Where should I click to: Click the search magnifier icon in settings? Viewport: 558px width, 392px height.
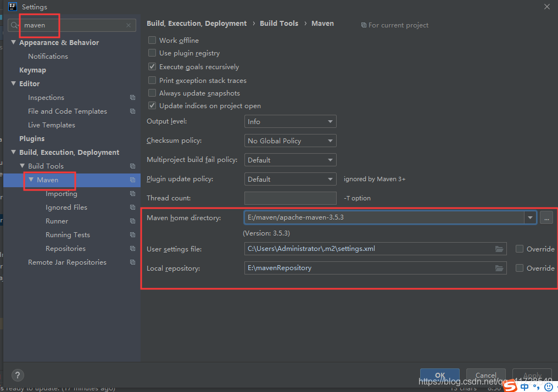tap(14, 25)
